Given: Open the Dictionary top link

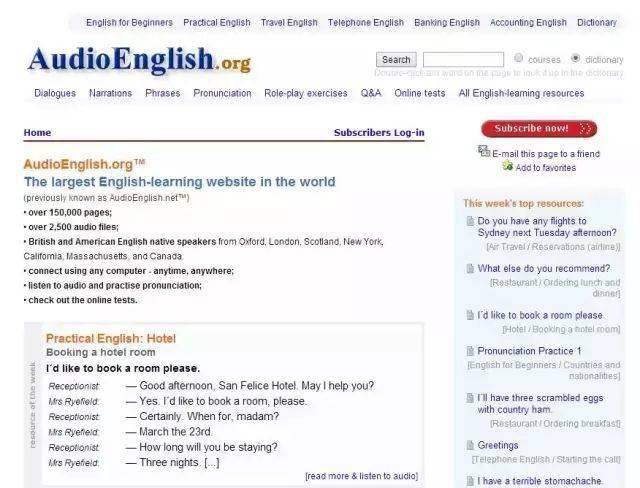Looking at the screenshot, I should point(597,22).
